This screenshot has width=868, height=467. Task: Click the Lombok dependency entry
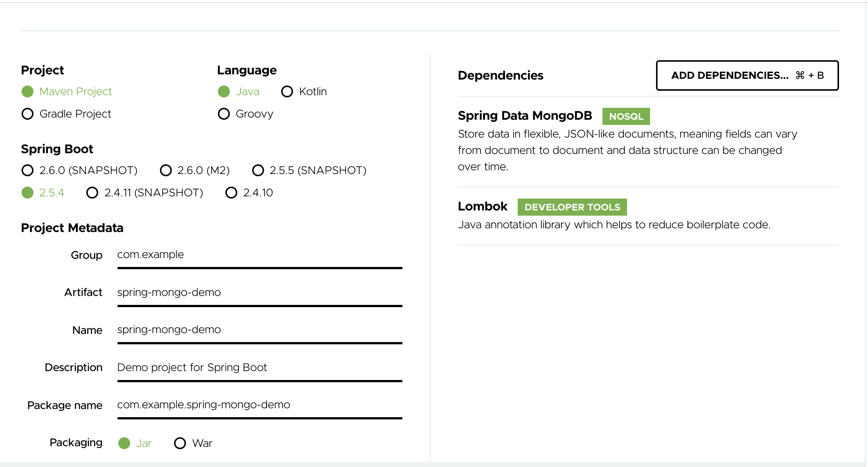[482, 206]
